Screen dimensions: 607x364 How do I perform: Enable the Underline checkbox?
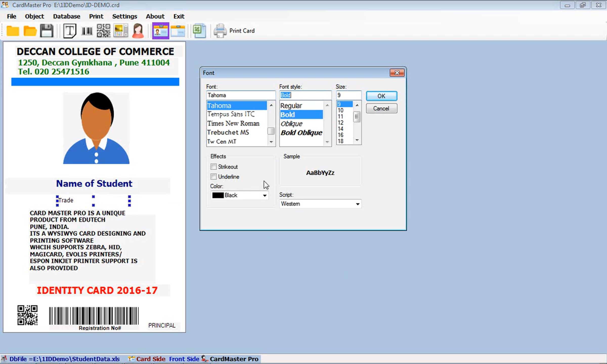coord(213,176)
